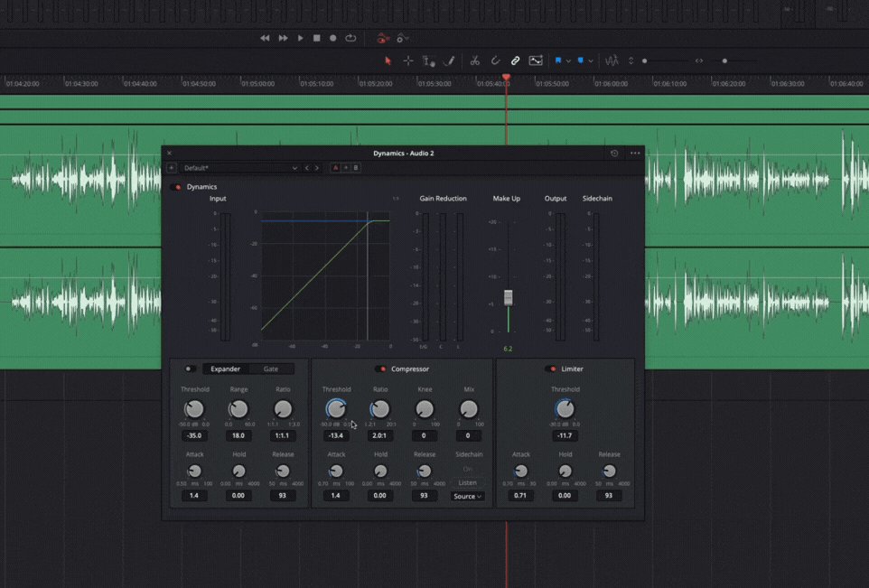Switch to the Expander mode tab
The height and width of the screenshot is (588, 869).
point(226,369)
